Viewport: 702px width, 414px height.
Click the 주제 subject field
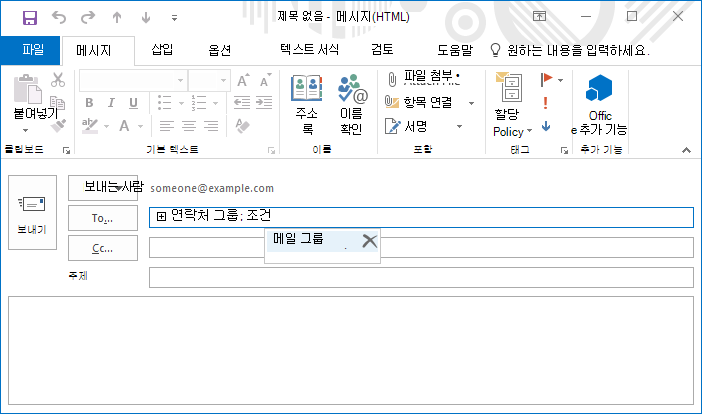[x=421, y=277]
